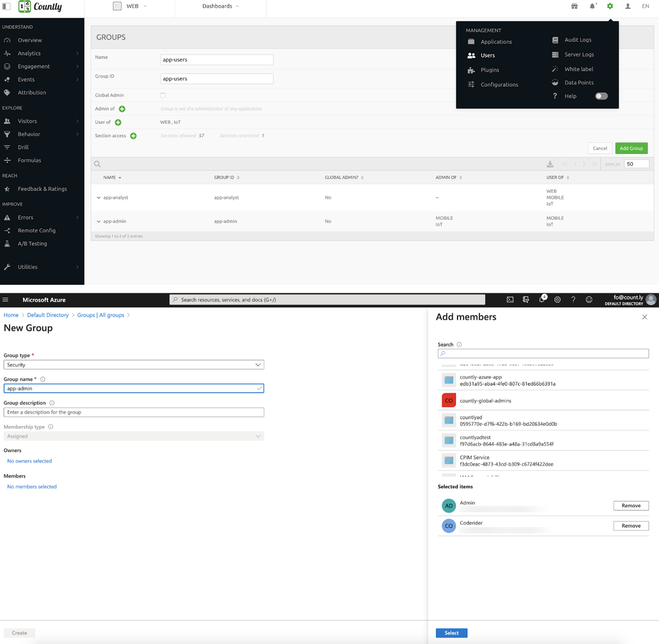
Task: Remove Coderider from selected items
Action: coord(631,526)
